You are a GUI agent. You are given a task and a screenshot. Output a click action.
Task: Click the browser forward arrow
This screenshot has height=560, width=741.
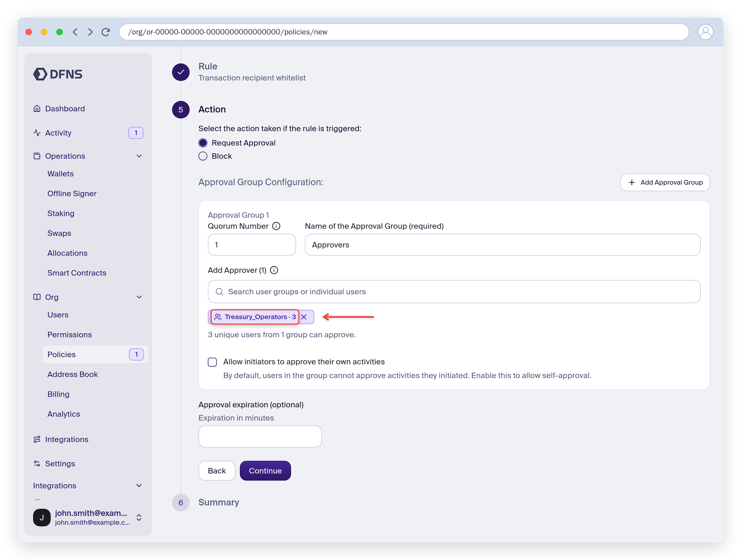coord(90,32)
